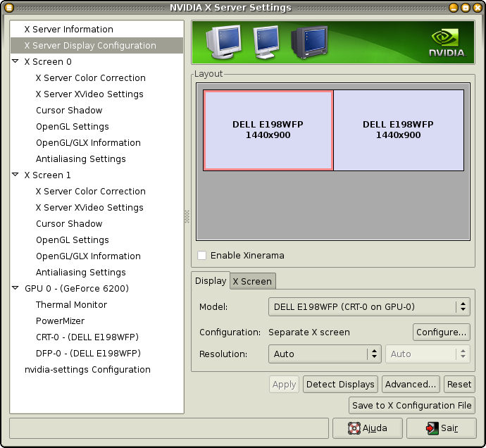The height and width of the screenshot is (448, 486).
Task: Collapse the X Screen 0 tree node
Action: [x=15, y=61]
